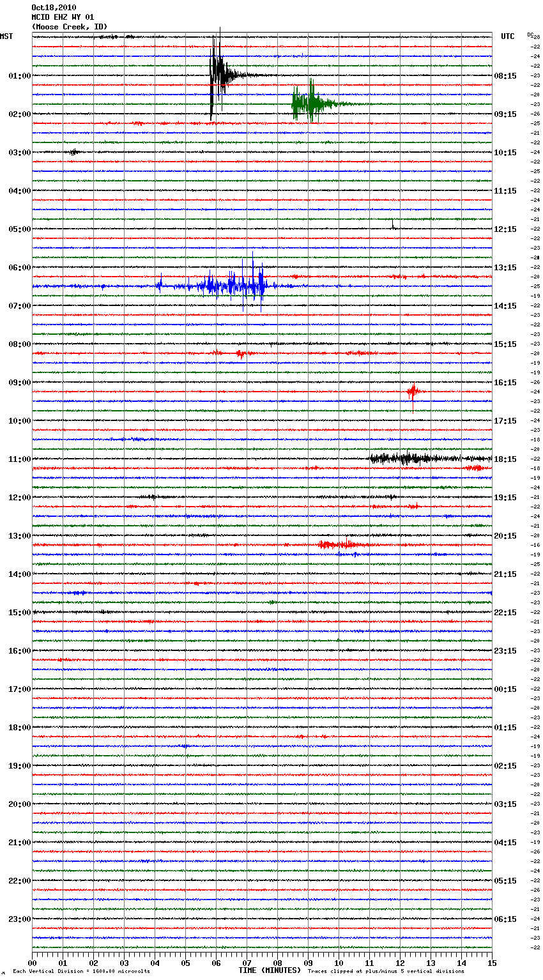543x980 pixels.
Task: Click the 12:15 UTC time label
Action: coord(505,229)
